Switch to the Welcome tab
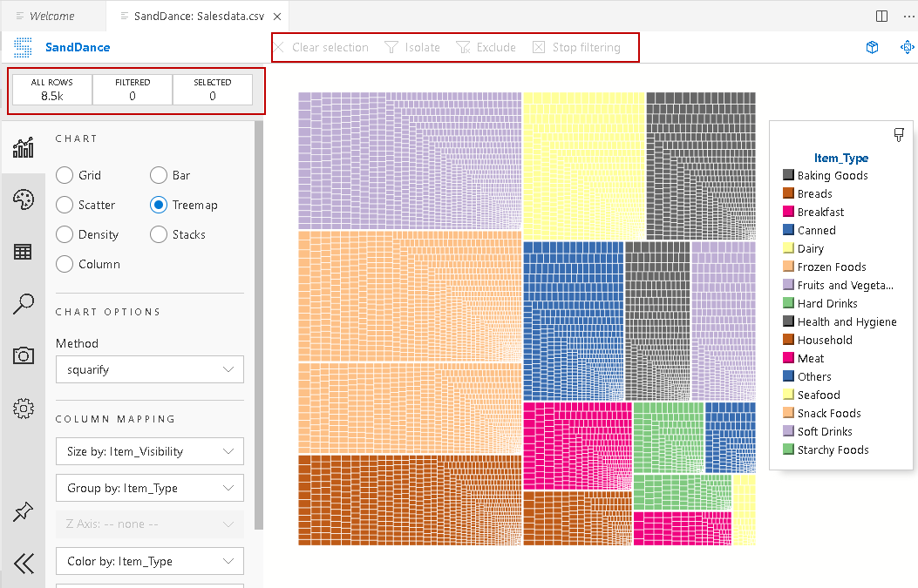Screen dimensions: 918x588 tap(51, 16)
